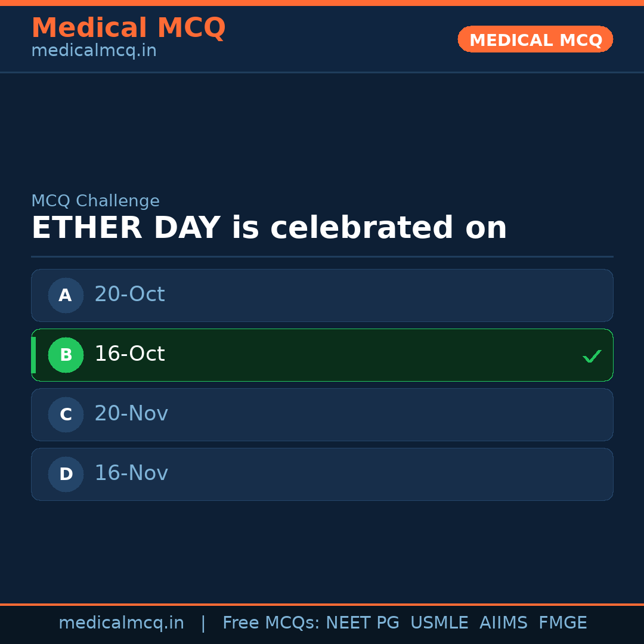Switch to the USMLE category

coord(439,623)
